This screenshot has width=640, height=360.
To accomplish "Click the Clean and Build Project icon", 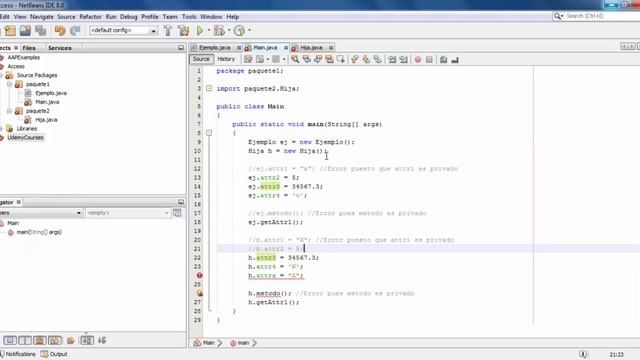I will 183,31.
